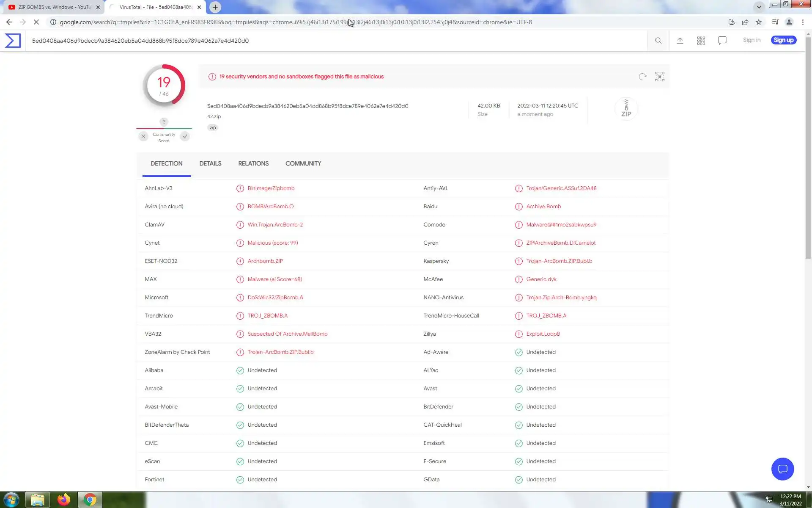Click the Sign up button
The height and width of the screenshot is (508, 812).
(x=783, y=40)
